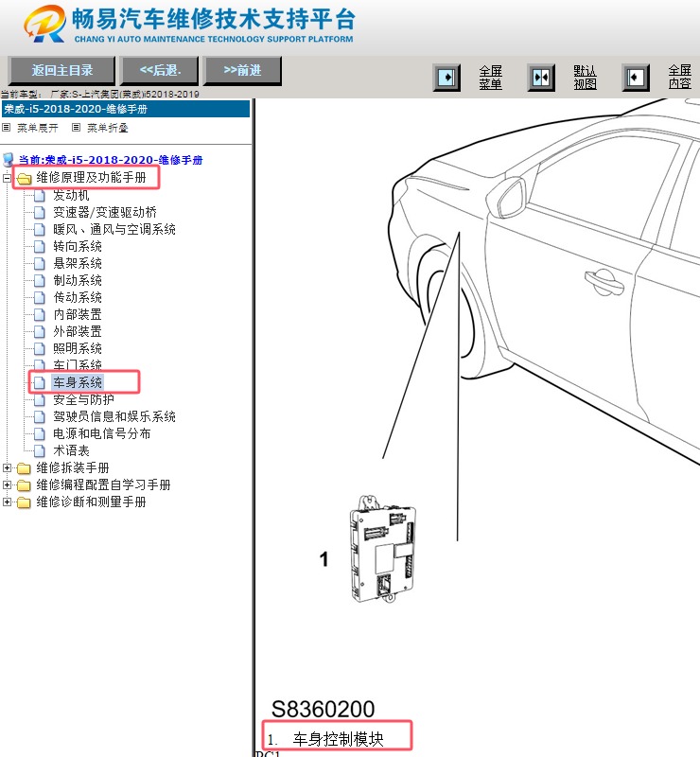This screenshot has height=757, width=700.
Task: Expand the 维修诊断和测量手册 node
Action: [x=7, y=502]
